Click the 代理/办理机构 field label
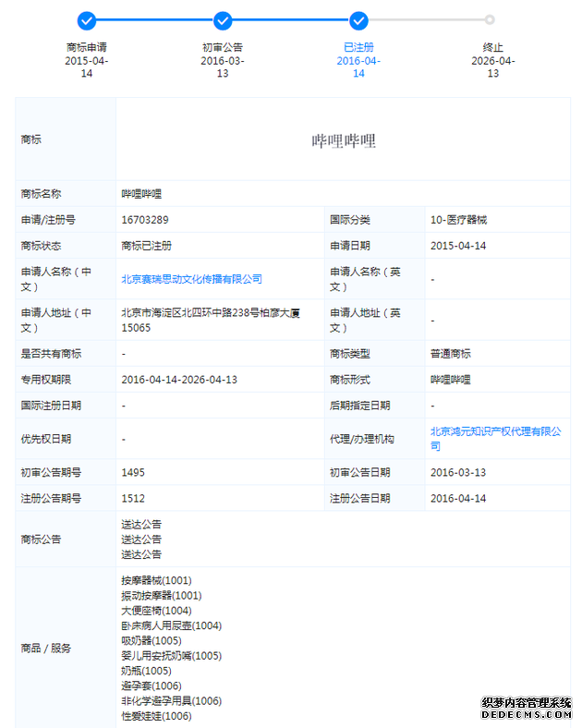The width and height of the screenshot is (582, 728). tap(362, 439)
